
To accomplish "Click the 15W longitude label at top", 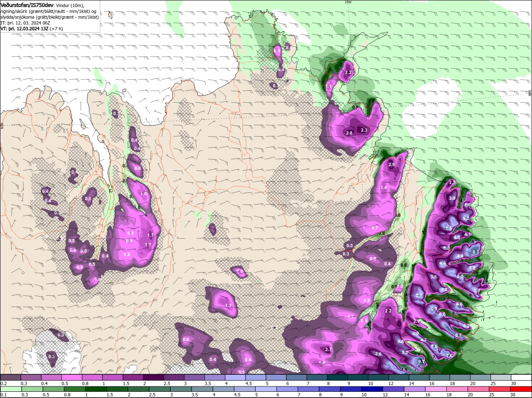I will tap(348, 2).
